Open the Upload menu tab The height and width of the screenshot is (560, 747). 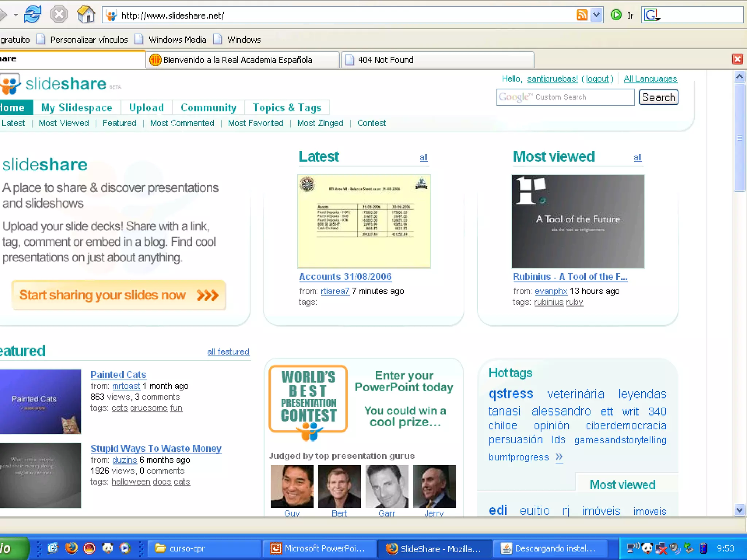point(146,108)
